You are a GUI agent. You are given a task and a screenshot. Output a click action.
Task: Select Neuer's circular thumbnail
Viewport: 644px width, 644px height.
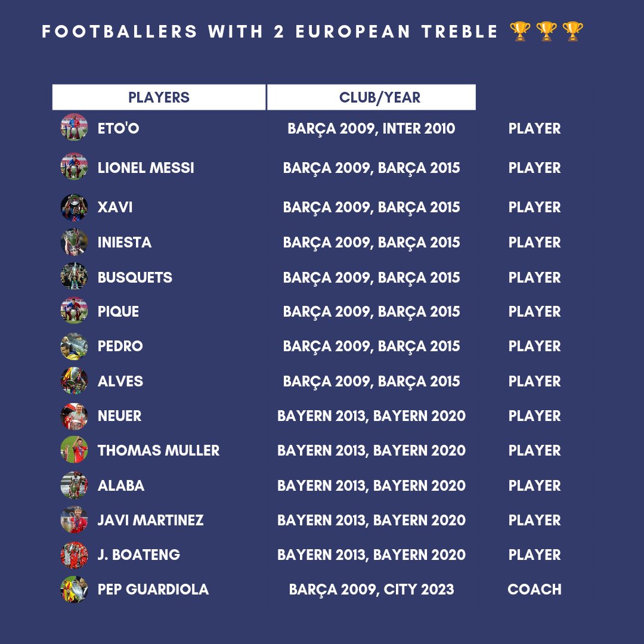tap(75, 416)
